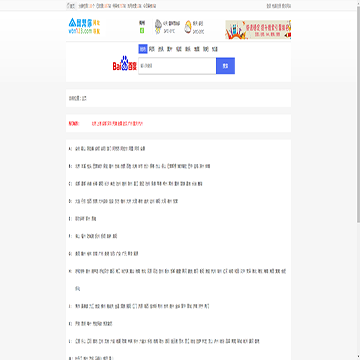Click the "K:" row letter label
Screen dimensions: 360x360
point(70,324)
